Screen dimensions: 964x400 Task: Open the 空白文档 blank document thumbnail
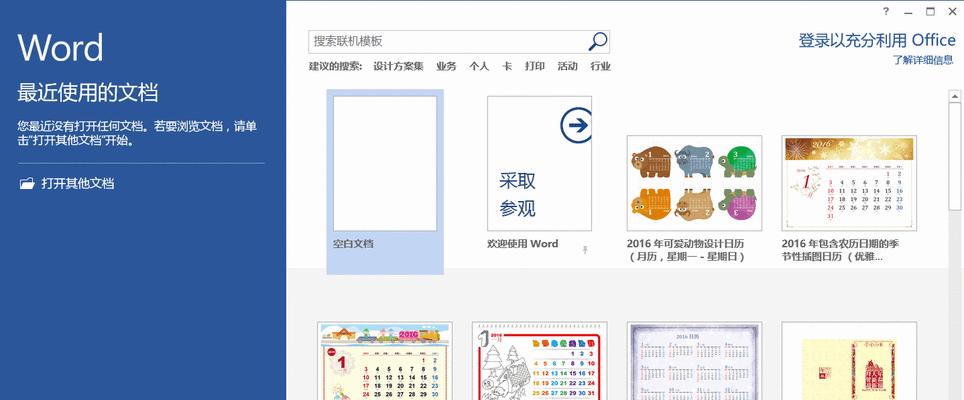click(385, 163)
